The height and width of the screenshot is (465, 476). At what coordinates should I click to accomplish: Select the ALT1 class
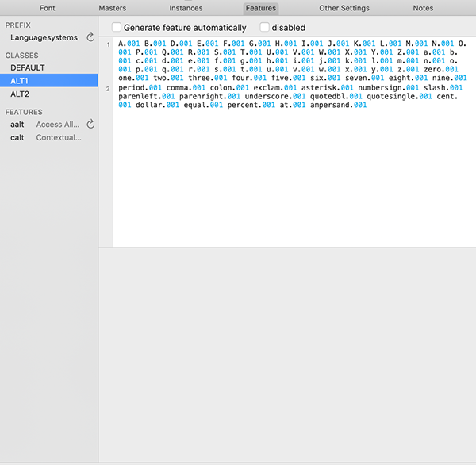49,80
